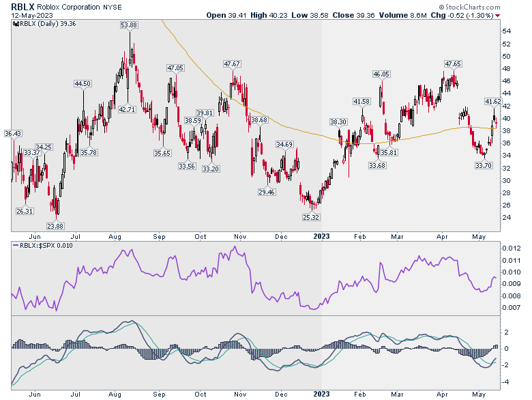This screenshot has height=400, width=532.
Task: Click the red down-arrow change indicator
Action: coord(497,16)
